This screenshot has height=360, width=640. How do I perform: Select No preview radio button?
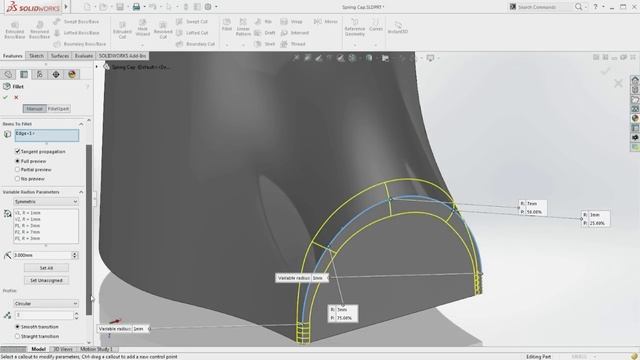tap(18, 179)
